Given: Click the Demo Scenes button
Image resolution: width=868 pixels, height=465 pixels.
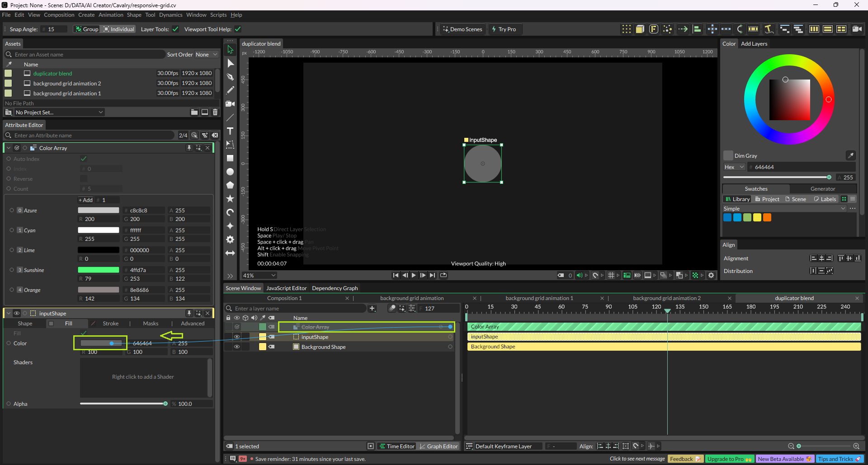Looking at the screenshot, I should tap(462, 29).
